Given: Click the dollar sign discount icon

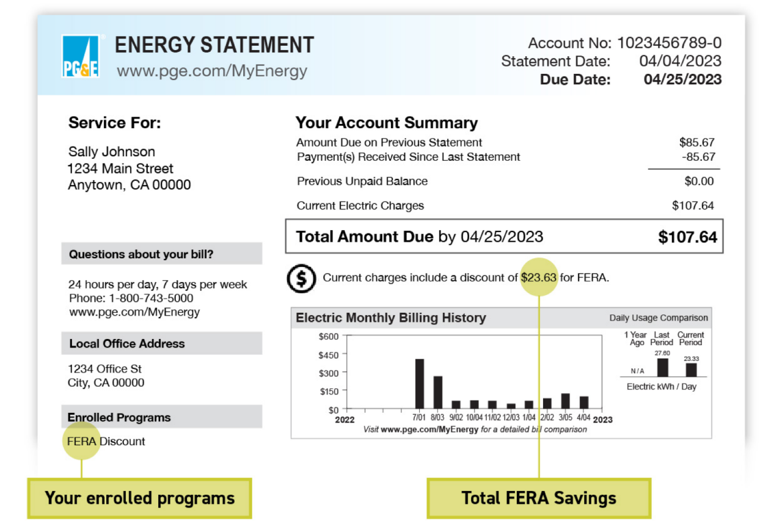Looking at the screenshot, I should click(301, 278).
